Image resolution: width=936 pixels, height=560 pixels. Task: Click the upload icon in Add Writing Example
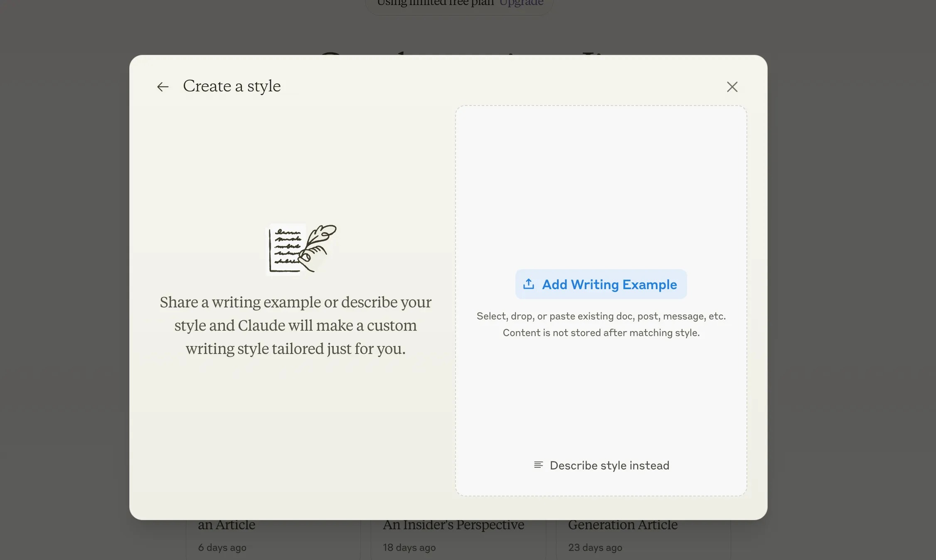click(529, 284)
